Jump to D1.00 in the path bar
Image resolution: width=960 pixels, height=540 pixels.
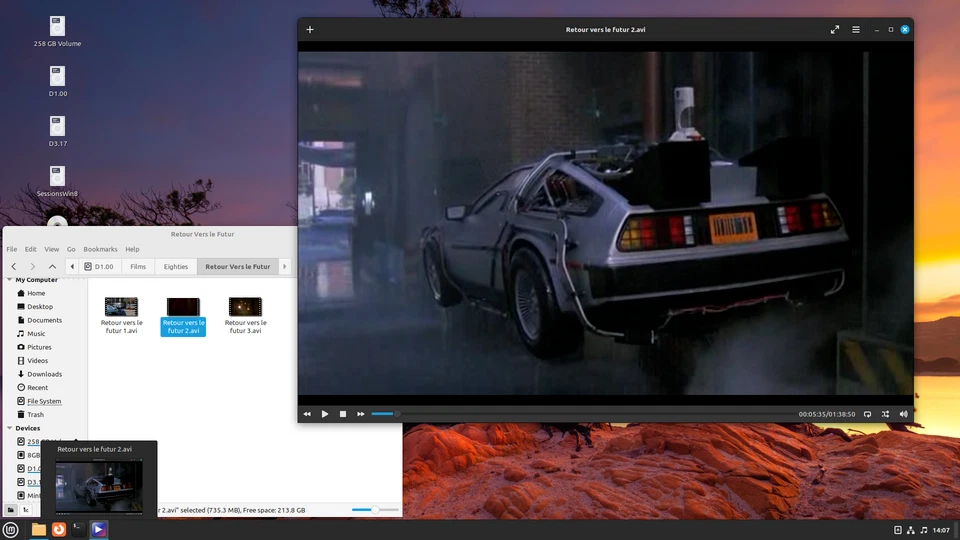[x=99, y=266]
